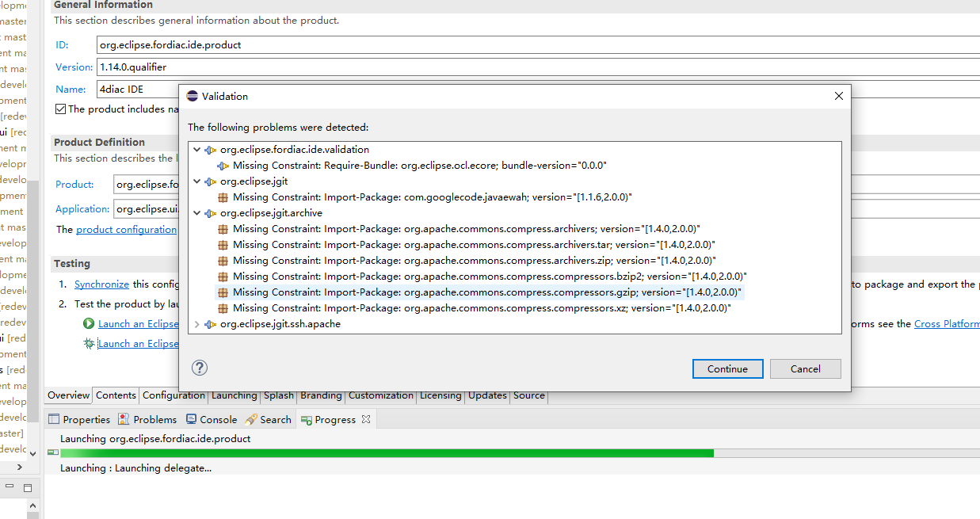This screenshot has height=519, width=980.
Task: Select the 'org.eclipse.jgit.ssh.apache' label in the tree
Action: pos(280,324)
